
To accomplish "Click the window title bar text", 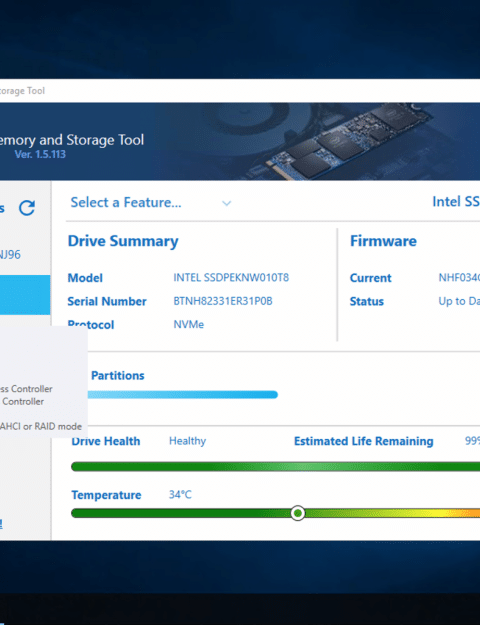I will tap(22, 91).
